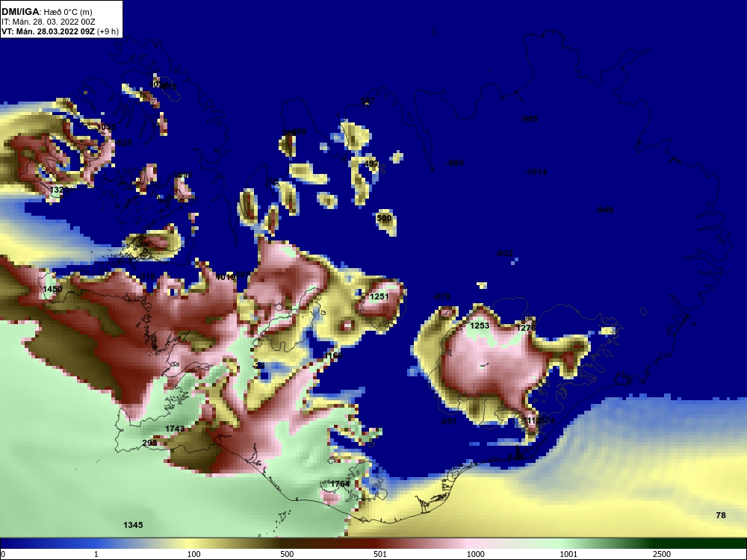Select the -878 value label
The image size is (747, 560).
click(x=441, y=296)
